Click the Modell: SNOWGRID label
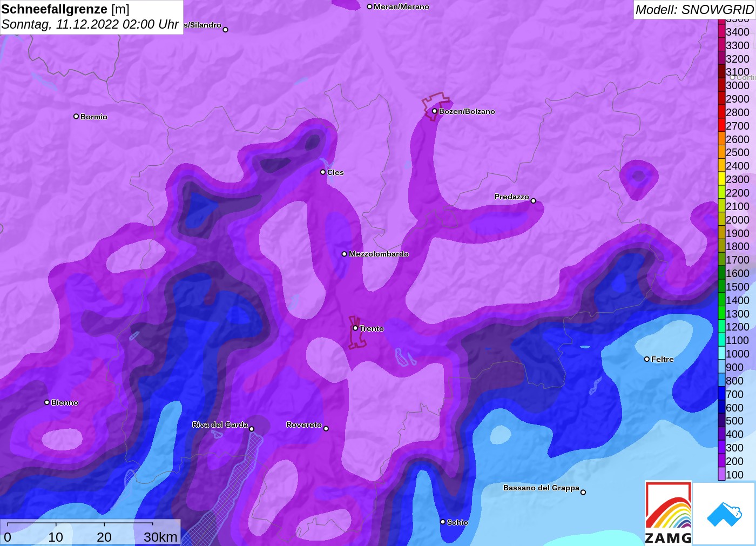The height and width of the screenshot is (546, 756). pos(694,10)
